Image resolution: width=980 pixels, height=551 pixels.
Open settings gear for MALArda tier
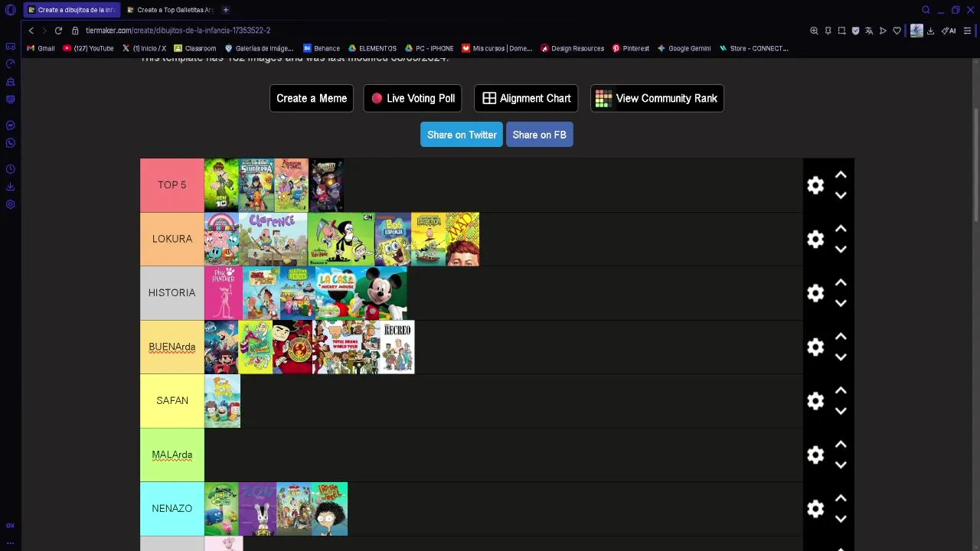815,455
